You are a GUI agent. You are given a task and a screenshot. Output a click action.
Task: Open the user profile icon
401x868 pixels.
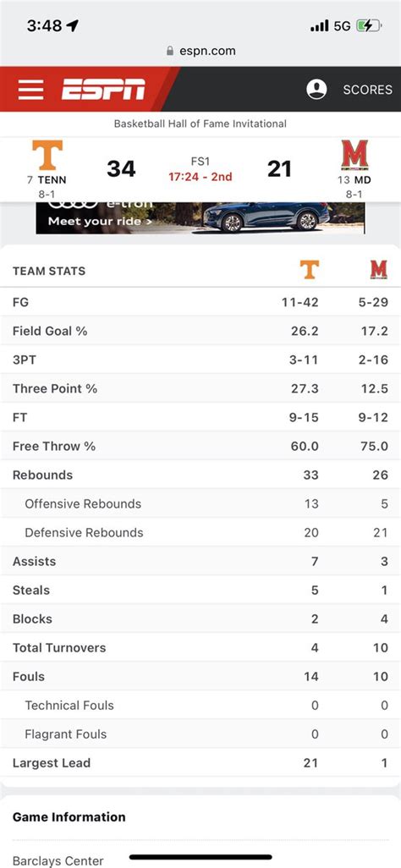316,89
